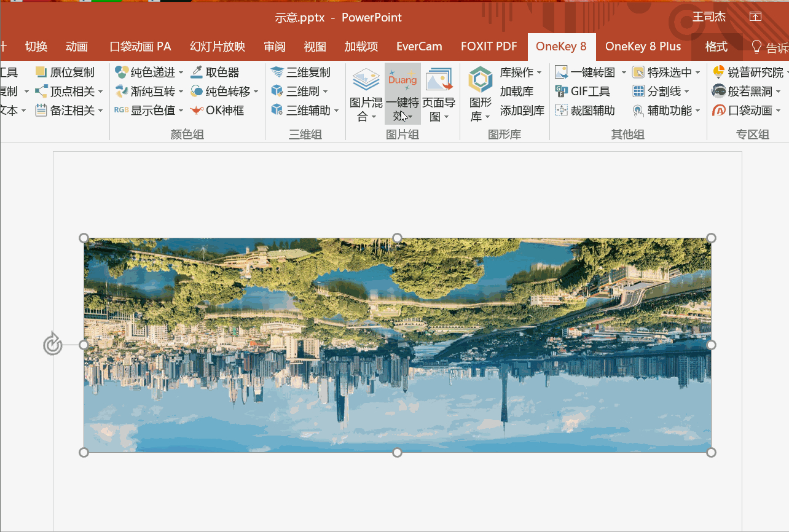Click the 一键特效 Duang icon
This screenshot has width=789, height=532.
pos(402,78)
